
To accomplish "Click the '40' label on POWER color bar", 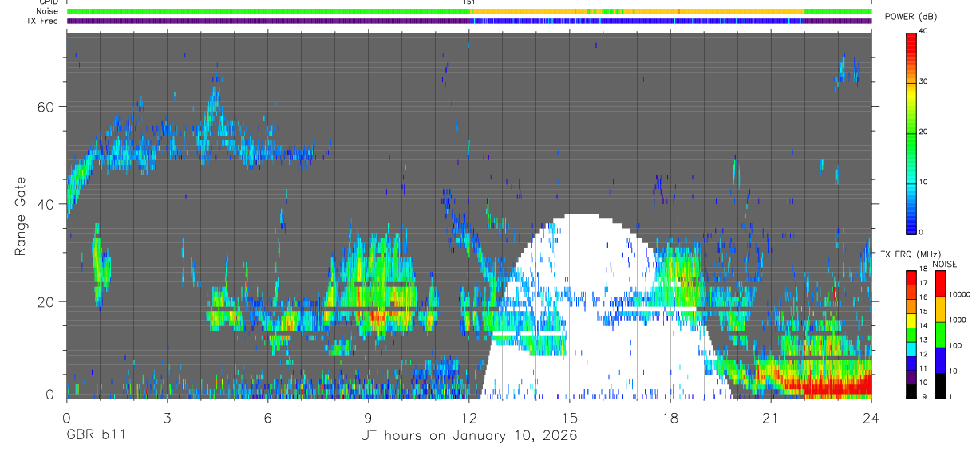I will point(922,31).
